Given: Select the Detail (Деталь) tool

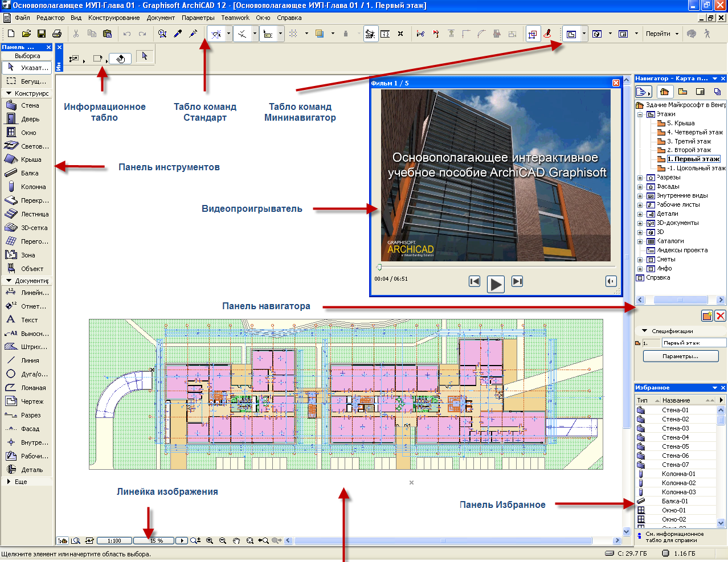Looking at the screenshot, I should coord(27,470).
